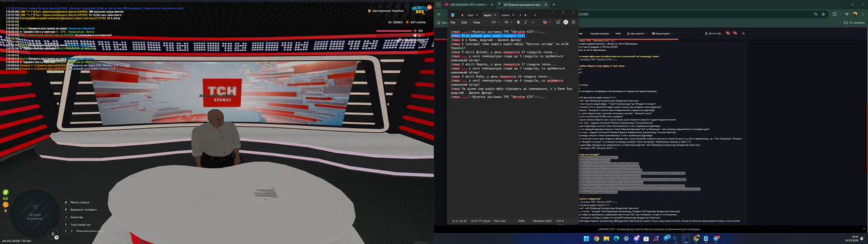Open a new browser tab
Screen dimensions: 868x244
point(553,5)
